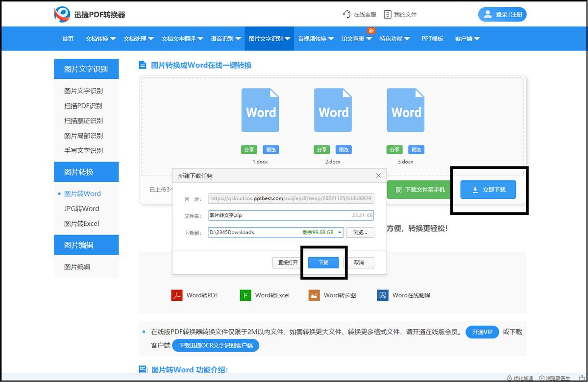Open 我的文件 via the document icon
Screen dimensions: 588x382
387,14
